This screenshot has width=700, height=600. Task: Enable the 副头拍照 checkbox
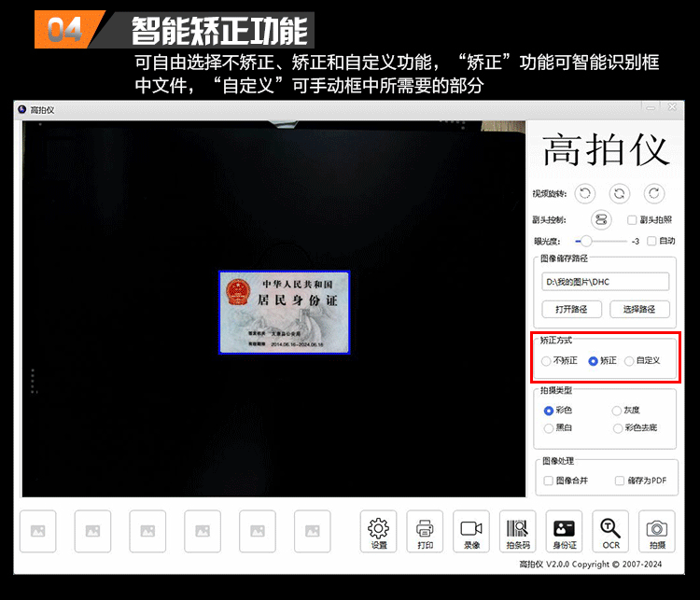632,219
